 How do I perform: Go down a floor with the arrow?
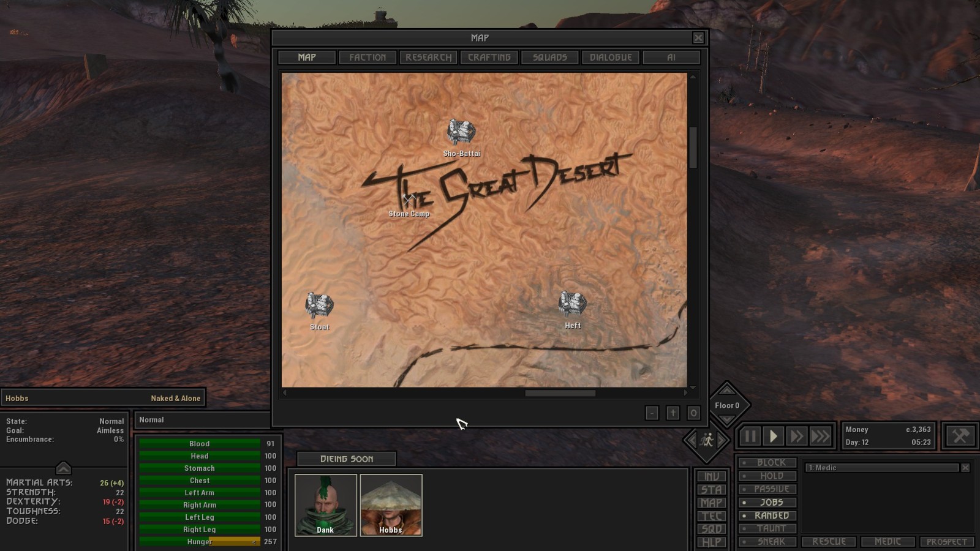coord(727,419)
